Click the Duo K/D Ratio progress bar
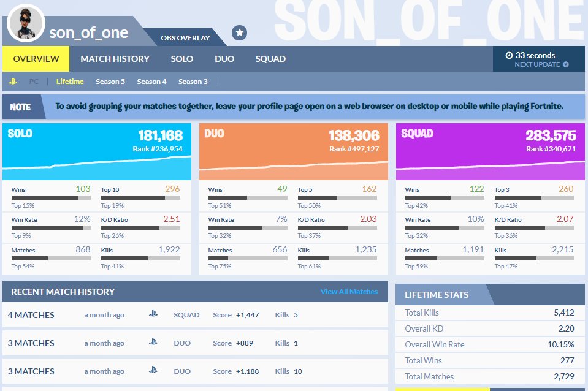This screenshot has height=391, width=588. click(x=337, y=227)
